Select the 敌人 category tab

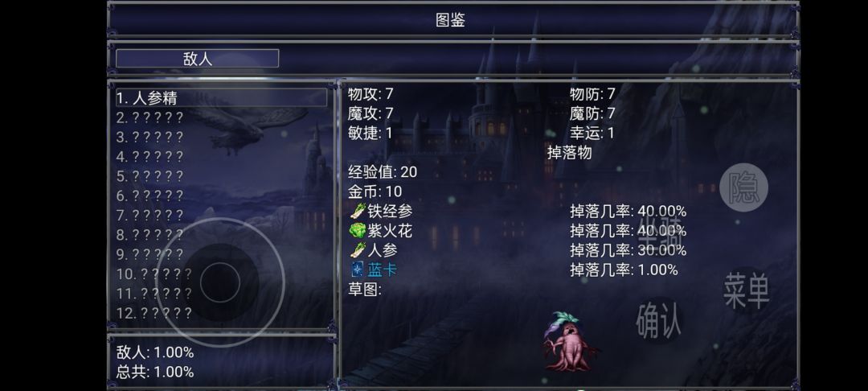tap(197, 59)
